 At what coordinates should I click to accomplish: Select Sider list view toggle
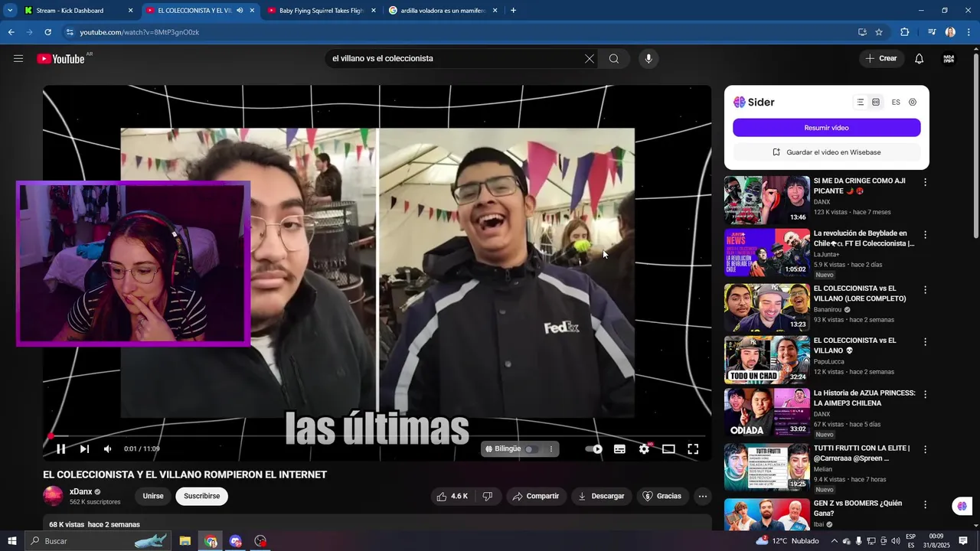point(861,102)
